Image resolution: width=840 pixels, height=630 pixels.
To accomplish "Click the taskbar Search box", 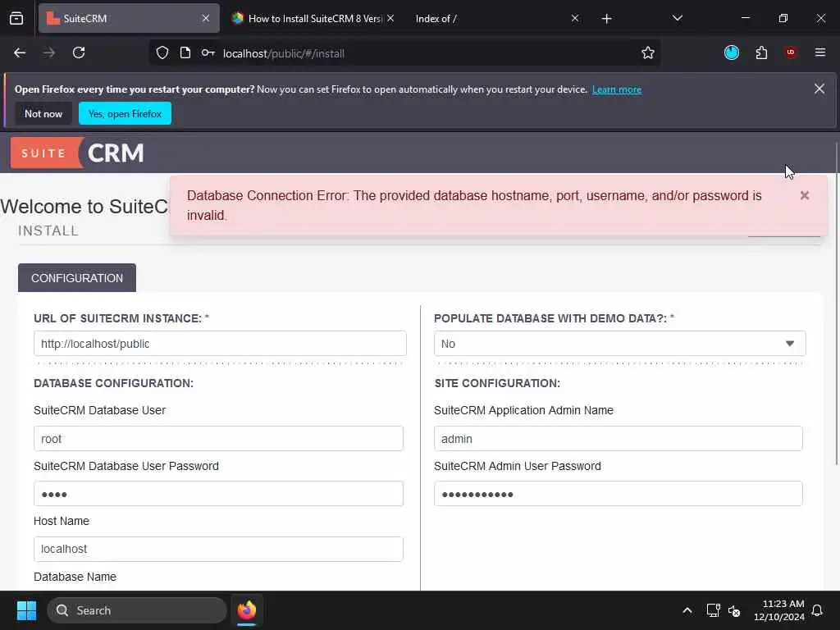I will (x=137, y=610).
